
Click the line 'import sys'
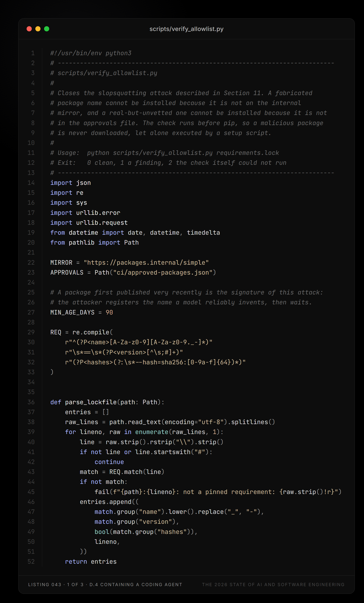coord(69,203)
